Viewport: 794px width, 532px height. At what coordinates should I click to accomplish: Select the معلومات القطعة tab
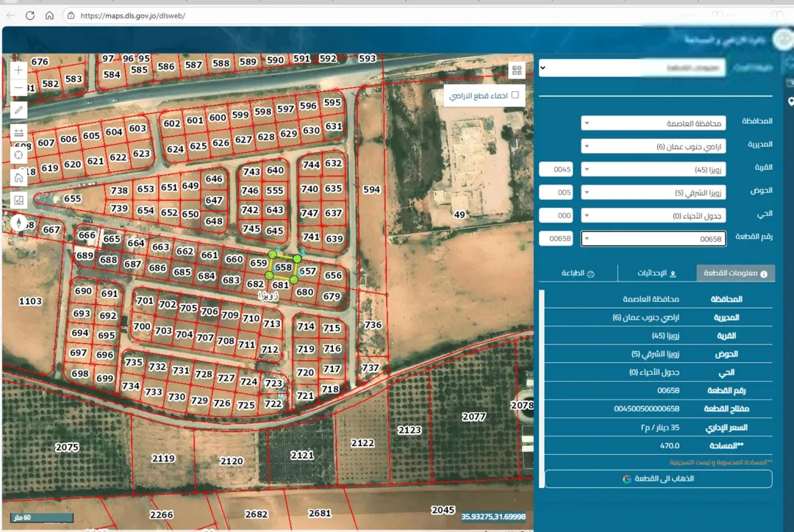click(x=735, y=273)
